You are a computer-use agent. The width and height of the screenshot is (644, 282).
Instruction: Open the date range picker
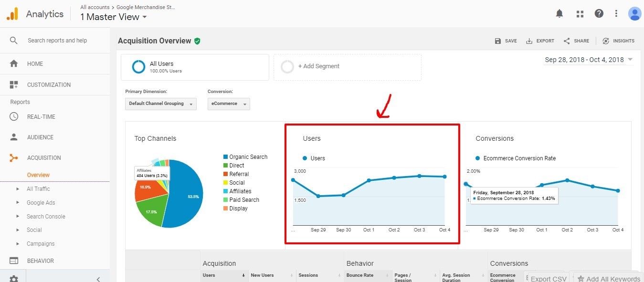(x=589, y=60)
